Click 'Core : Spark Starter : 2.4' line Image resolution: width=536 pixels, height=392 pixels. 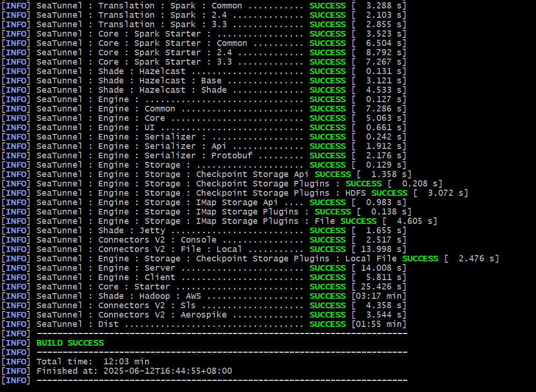pos(204,52)
